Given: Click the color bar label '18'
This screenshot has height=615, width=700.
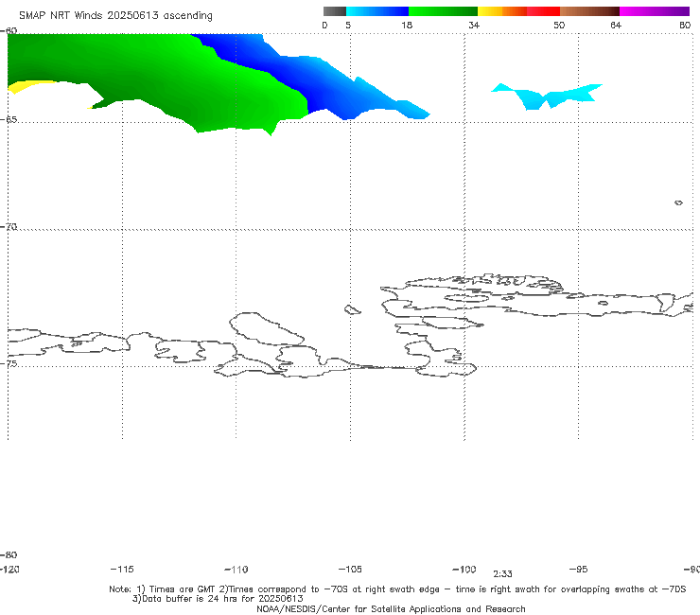Looking at the screenshot, I should (x=407, y=25).
